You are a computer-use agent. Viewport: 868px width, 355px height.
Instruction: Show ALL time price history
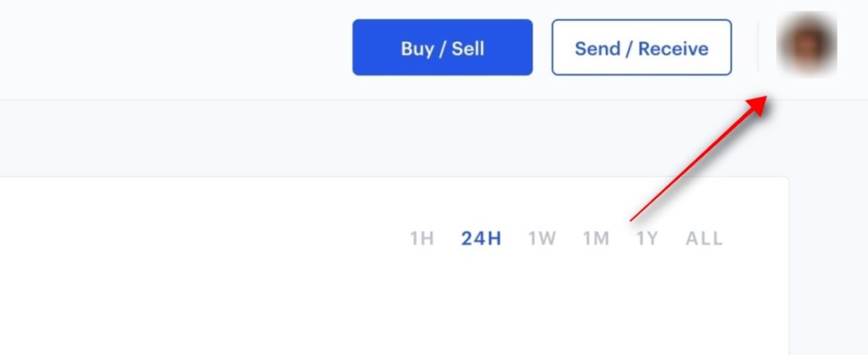tap(704, 238)
